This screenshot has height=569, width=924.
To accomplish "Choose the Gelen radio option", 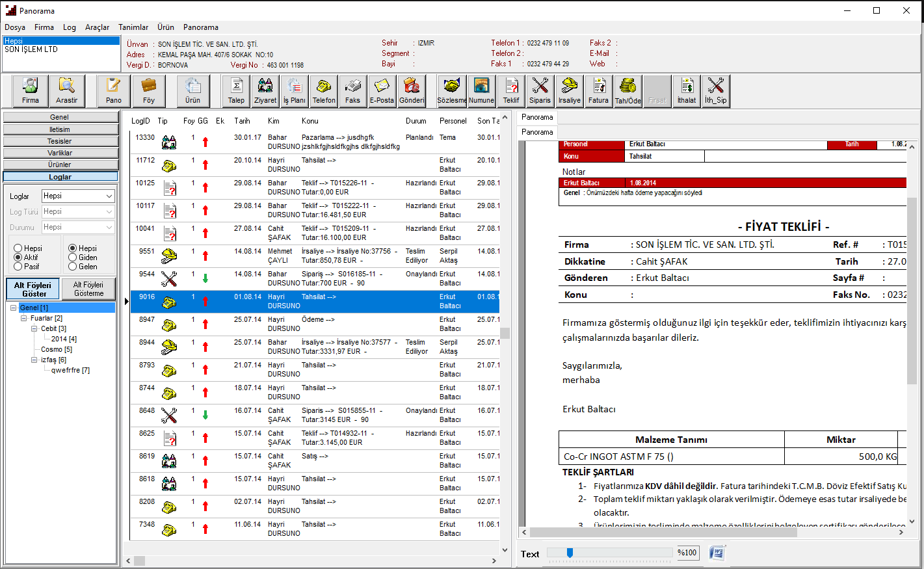I will point(73,267).
